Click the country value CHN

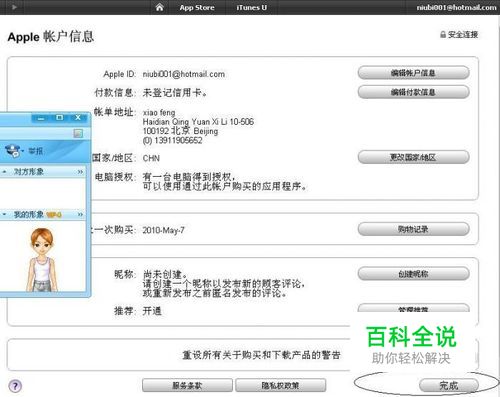(151, 158)
